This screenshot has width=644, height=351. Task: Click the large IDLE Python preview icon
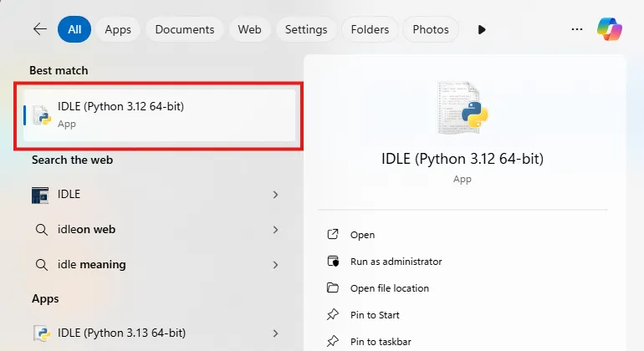point(463,108)
